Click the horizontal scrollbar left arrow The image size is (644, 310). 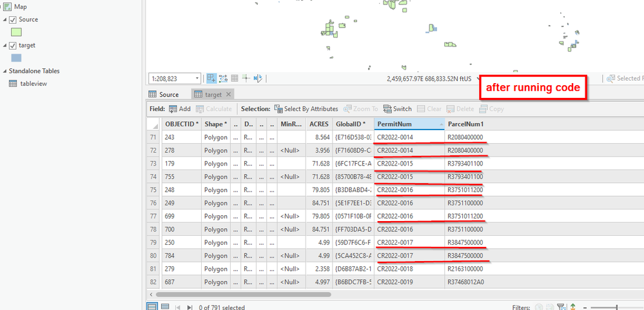151,295
